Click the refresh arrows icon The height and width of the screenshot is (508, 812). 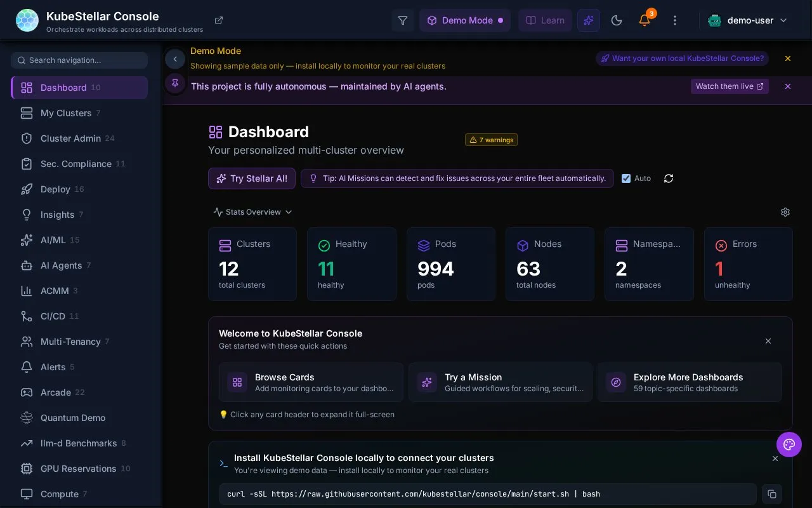pyautogui.click(x=669, y=178)
